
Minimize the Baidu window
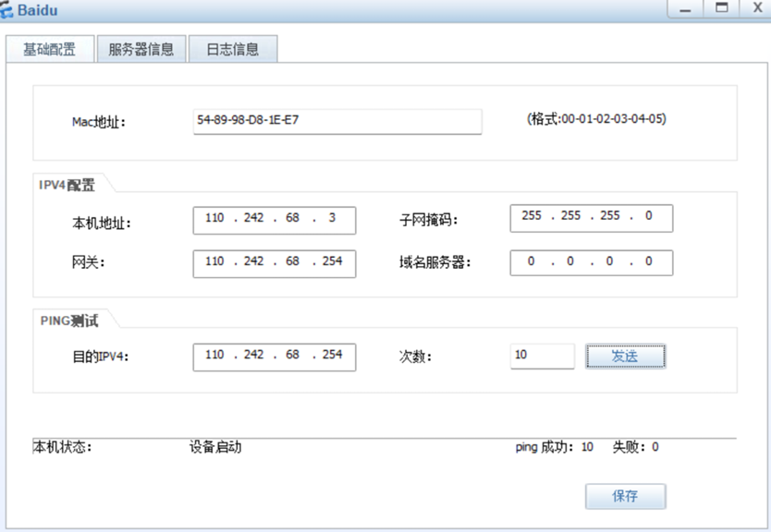point(685,9)
